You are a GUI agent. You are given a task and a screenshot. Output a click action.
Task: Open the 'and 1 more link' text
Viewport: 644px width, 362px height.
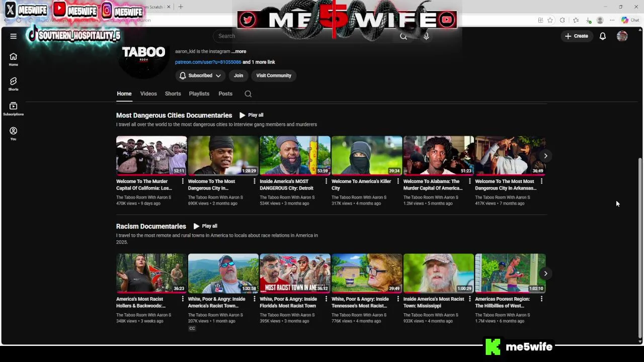(x=259, y=62)
